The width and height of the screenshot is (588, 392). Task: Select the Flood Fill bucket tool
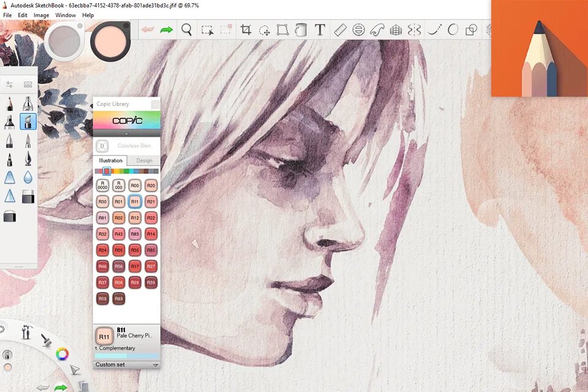click(x=301, y=29)
